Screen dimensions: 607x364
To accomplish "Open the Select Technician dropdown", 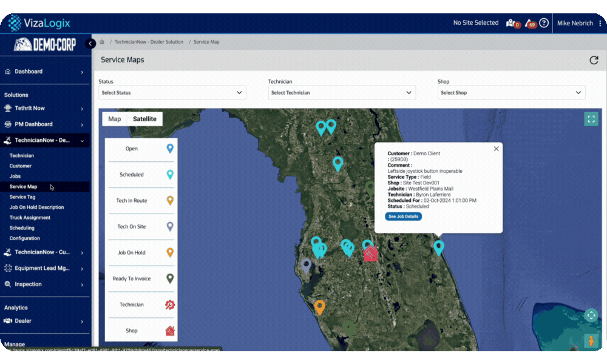I will (342, 93).
